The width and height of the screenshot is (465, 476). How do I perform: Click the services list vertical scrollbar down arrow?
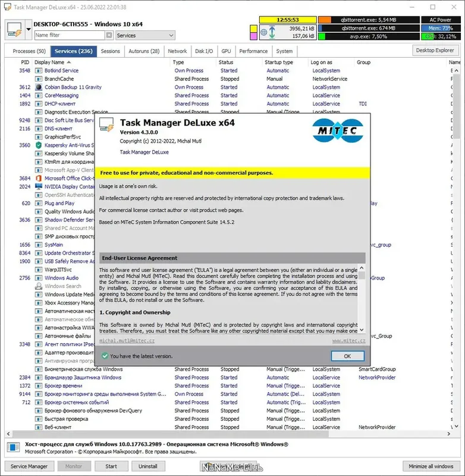(x=457, y=427)
